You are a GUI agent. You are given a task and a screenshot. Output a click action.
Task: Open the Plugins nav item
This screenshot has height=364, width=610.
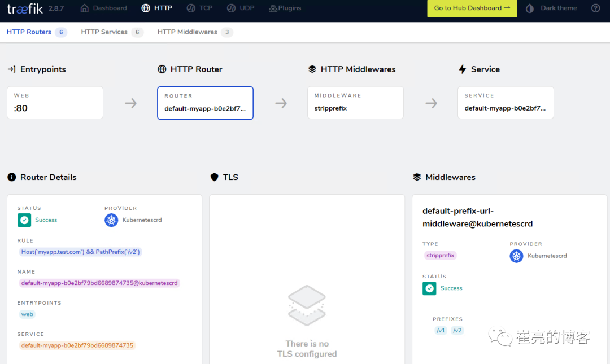point(285,8)
